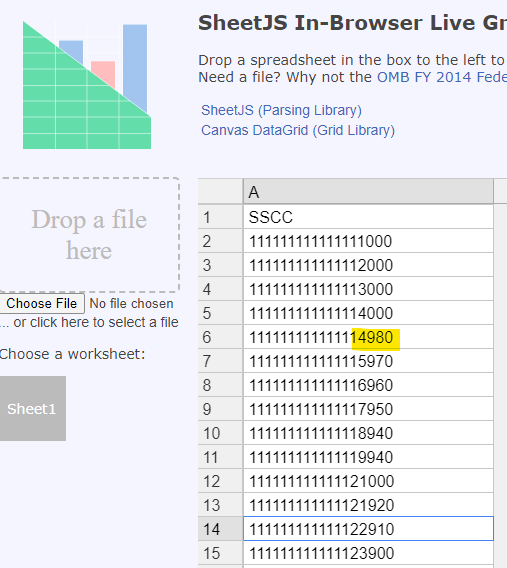Click cell with value 11111111111122910

pos(368,529)
